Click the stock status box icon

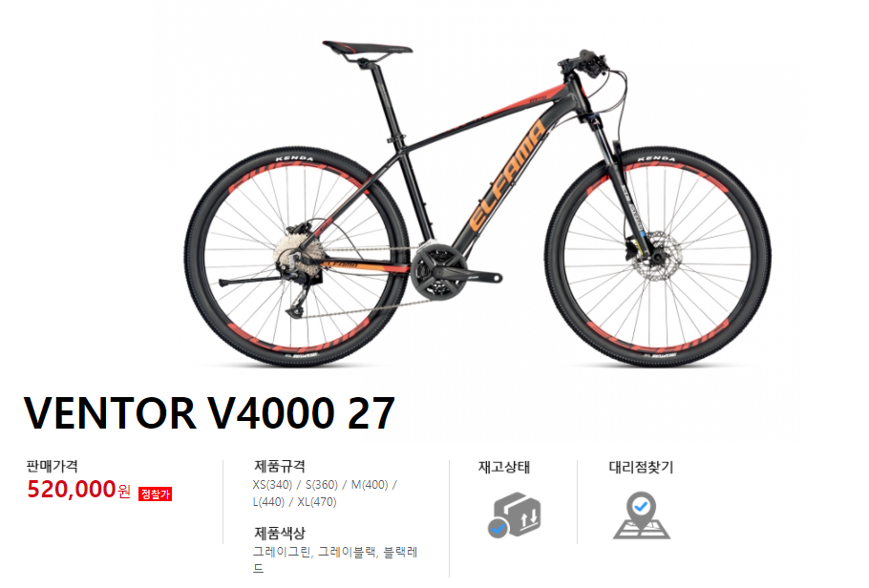point(515,514)
